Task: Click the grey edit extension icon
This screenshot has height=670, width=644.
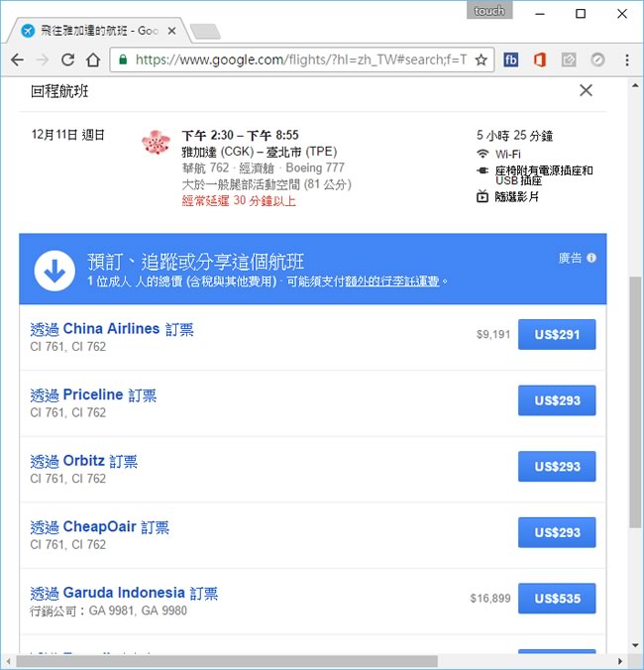Action: click(x=569, y=59)
